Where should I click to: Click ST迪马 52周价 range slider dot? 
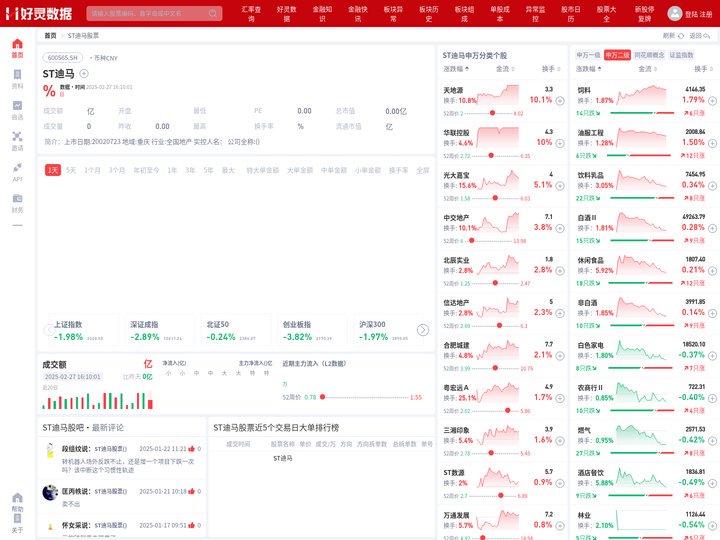point(322,397)
